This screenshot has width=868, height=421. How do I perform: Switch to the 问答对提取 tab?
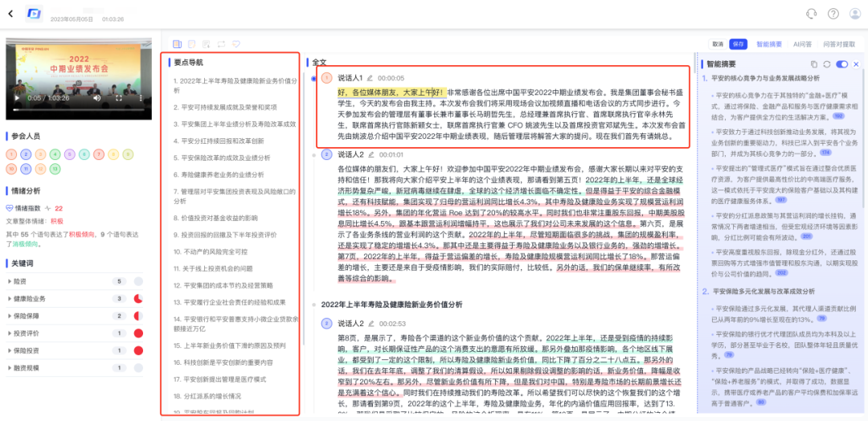point(839,43)
